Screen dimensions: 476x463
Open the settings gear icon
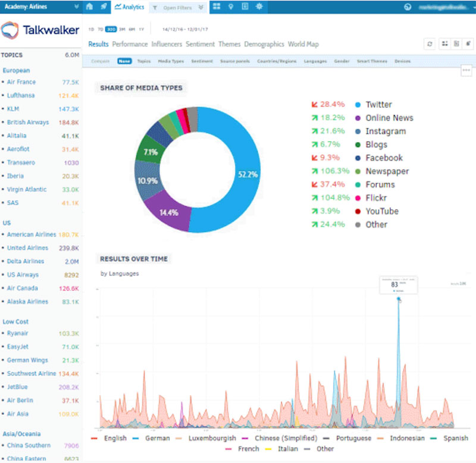point(259,7)
